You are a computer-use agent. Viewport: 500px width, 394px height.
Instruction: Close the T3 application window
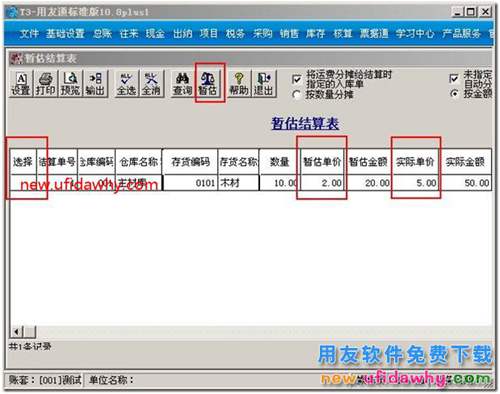[x=486, y=12]
